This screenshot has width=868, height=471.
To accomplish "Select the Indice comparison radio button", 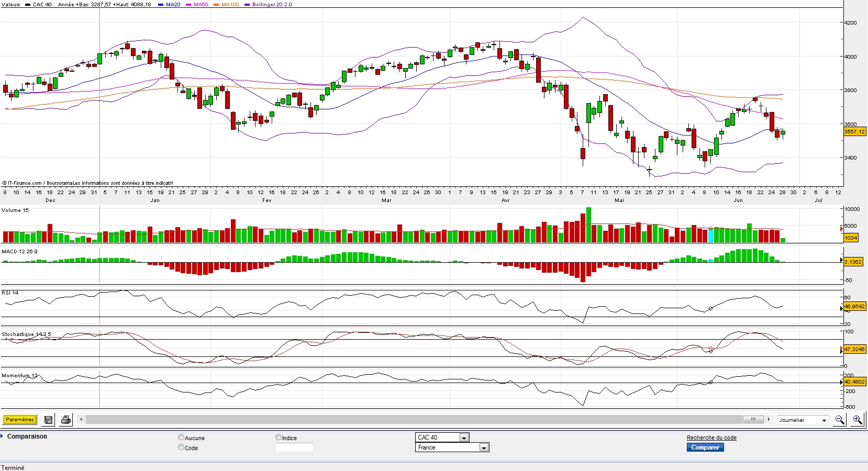I will point(279,438).
